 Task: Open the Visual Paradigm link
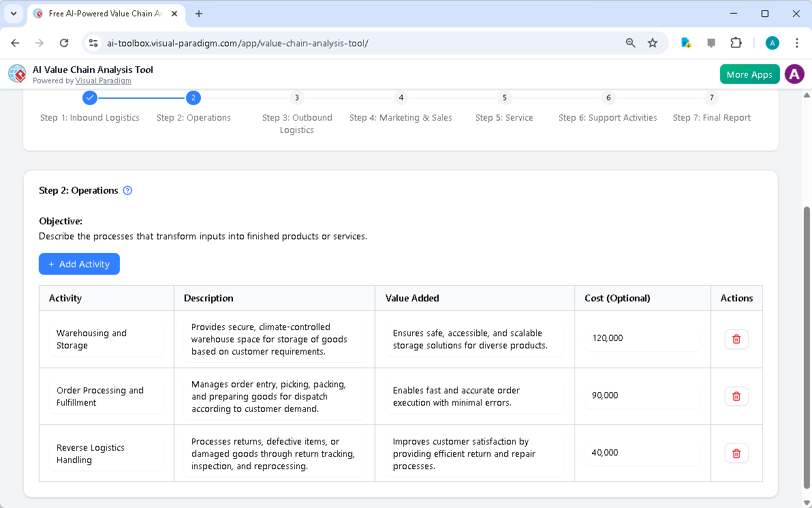(104, 80)
